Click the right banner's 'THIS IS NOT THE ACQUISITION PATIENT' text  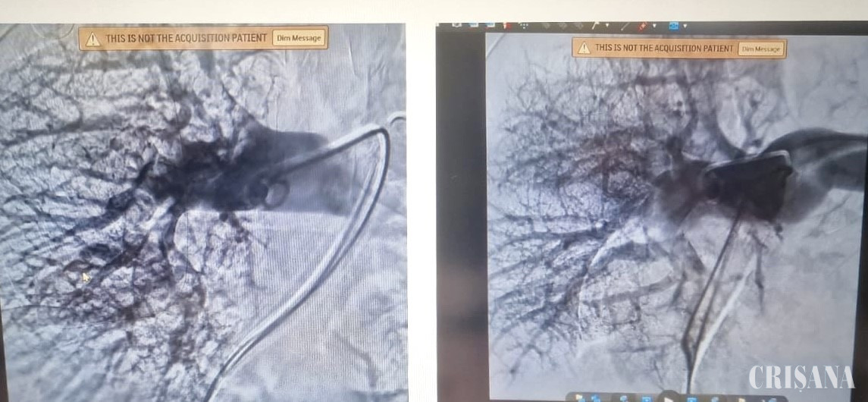[664, 48]
